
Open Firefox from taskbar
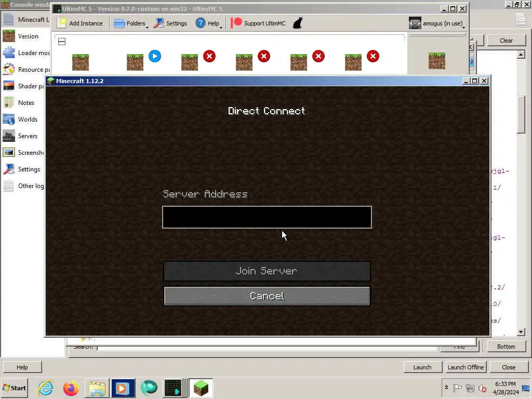coord(71,388)
